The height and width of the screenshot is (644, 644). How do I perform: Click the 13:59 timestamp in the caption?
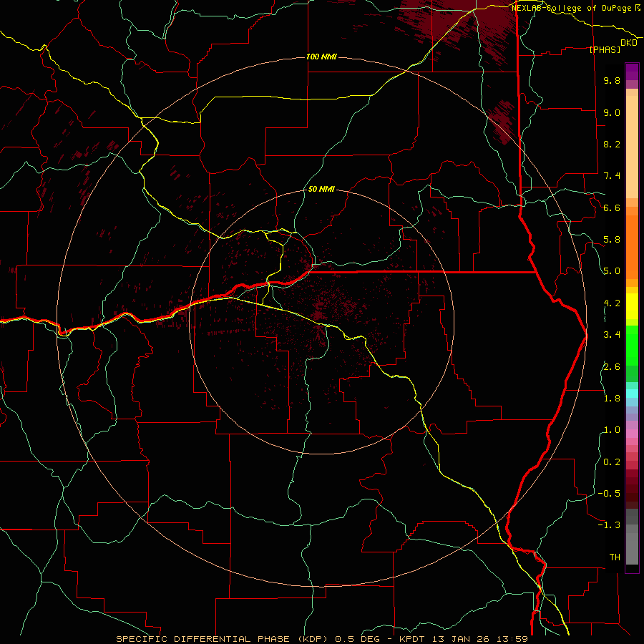tap(511, 639)
